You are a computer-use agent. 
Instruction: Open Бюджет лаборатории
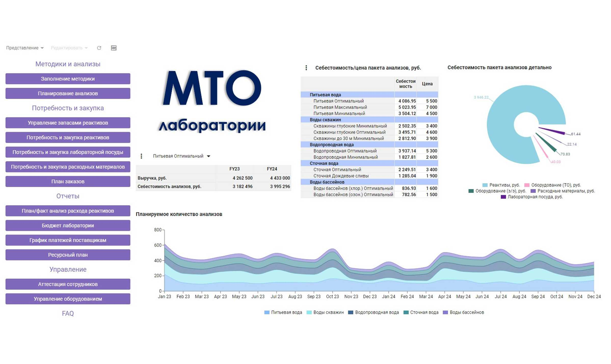[68, 225]
